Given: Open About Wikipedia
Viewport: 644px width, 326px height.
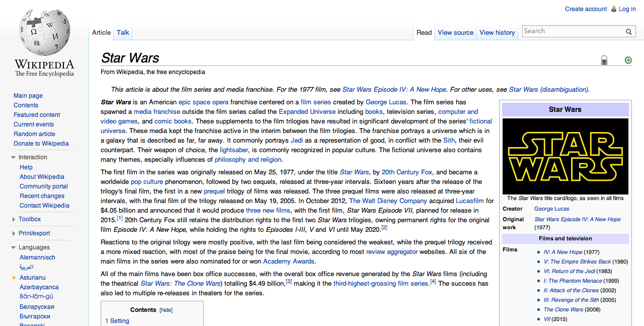Looking at the screenshot, I should (42, 177).
